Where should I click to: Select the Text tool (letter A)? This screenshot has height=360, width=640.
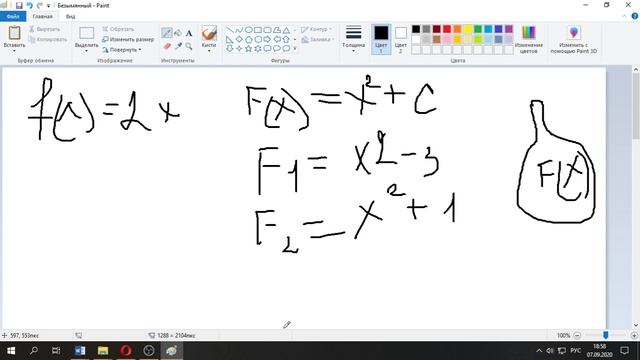click(189, 33)
